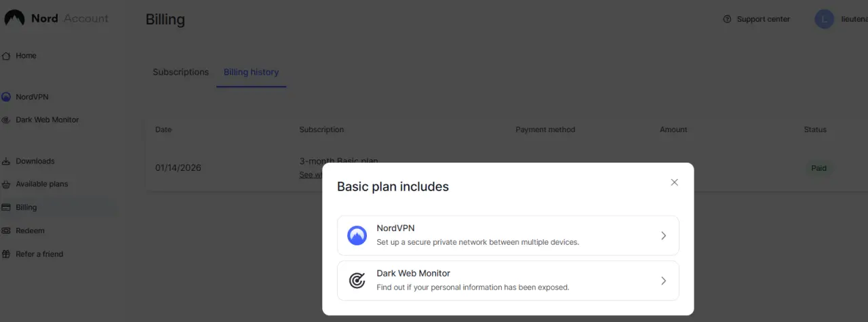
Task: Open Home via the house icon
Action: (6, 56)
